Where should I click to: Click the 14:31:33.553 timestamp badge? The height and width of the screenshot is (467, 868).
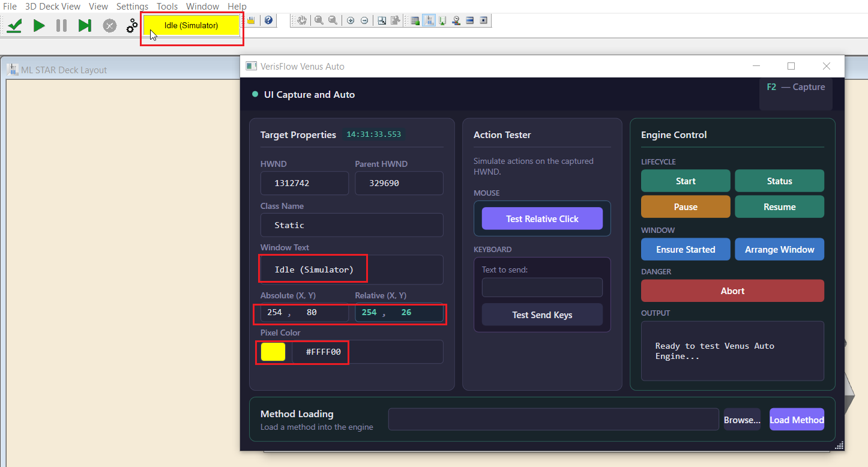[x=373, y=134]
